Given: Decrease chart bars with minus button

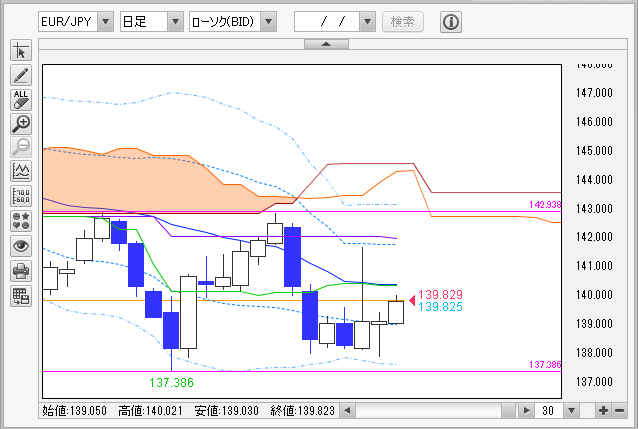Looking at the screenshot, I should click(x=619, y=411).
